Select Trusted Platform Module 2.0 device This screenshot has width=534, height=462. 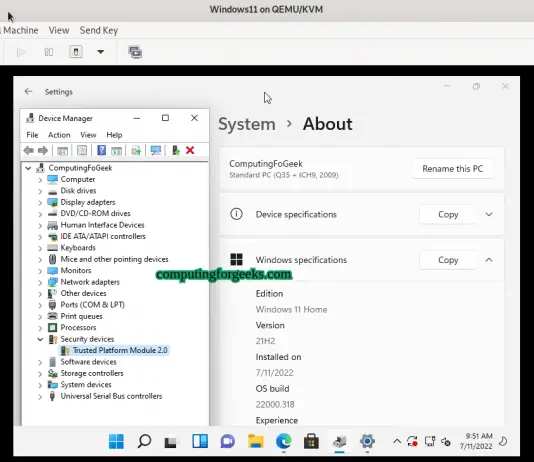pyautogui.click(x=120, y=350)
